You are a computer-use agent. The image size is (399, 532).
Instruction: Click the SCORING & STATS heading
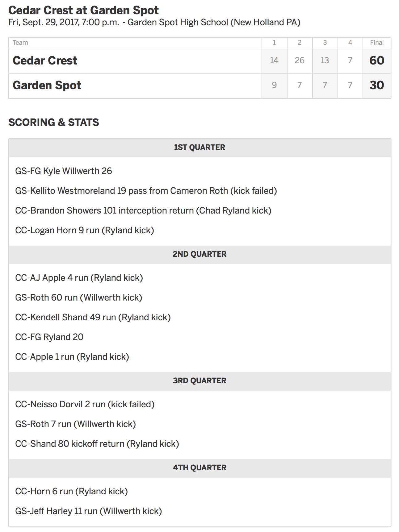(54, 123)
